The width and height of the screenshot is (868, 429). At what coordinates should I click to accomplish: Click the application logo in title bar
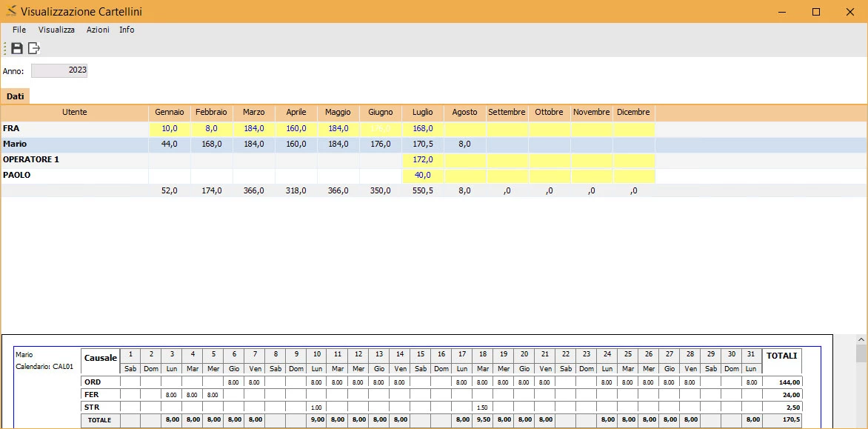11,11
